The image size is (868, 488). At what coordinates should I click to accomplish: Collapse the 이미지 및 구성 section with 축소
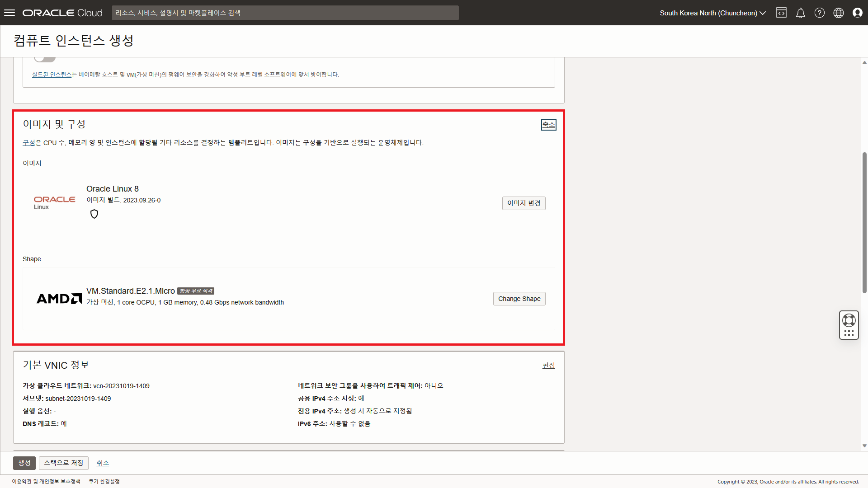548,125
